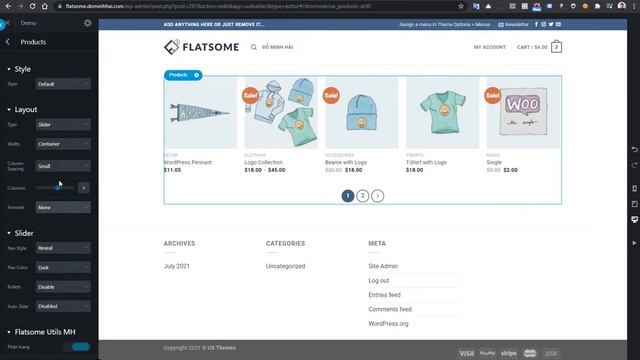Image resolution: width=640 pixels, height=360 pixels.
Task: Switch to mobile preview icon
Action: [634, 189]
